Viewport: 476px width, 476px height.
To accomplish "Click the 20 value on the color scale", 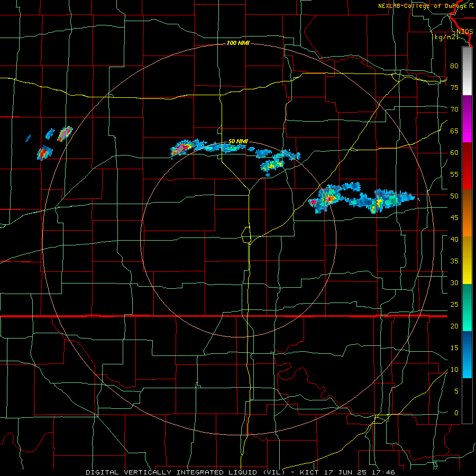I will click(454, 326).
